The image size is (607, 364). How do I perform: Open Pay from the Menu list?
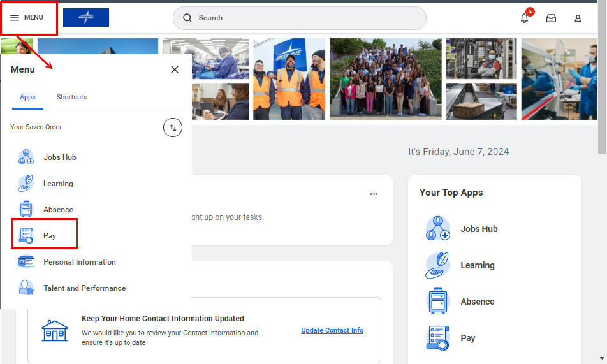pos(49,236)
